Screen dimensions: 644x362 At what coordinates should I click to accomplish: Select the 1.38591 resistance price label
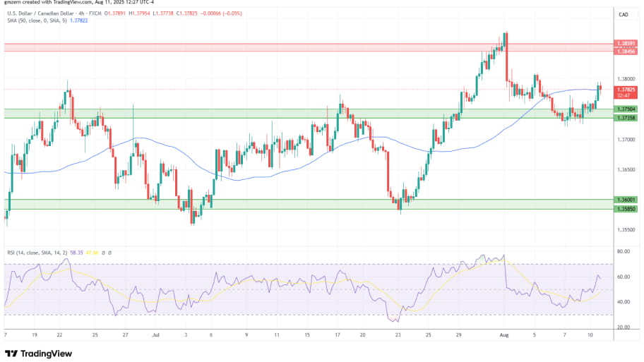(x=626, y=43)
